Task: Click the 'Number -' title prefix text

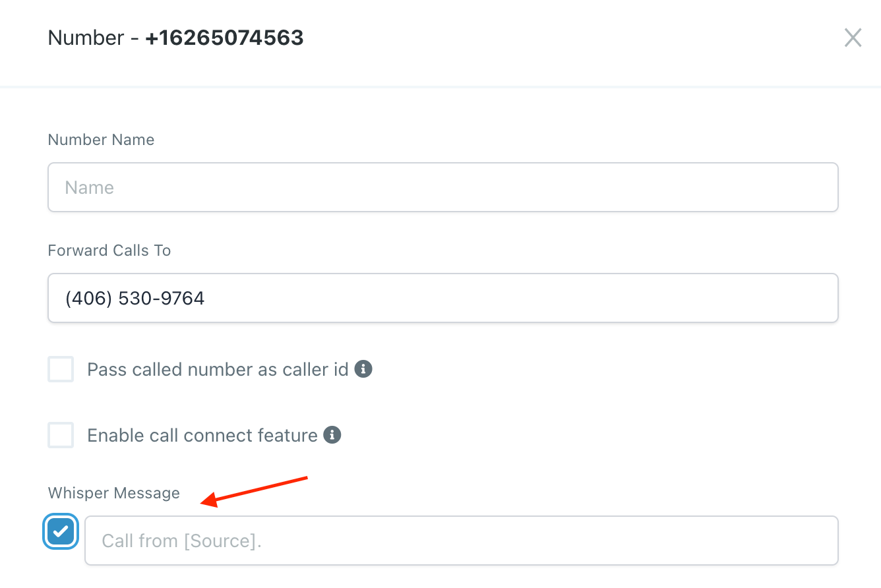Action: [x=92, y=38]
